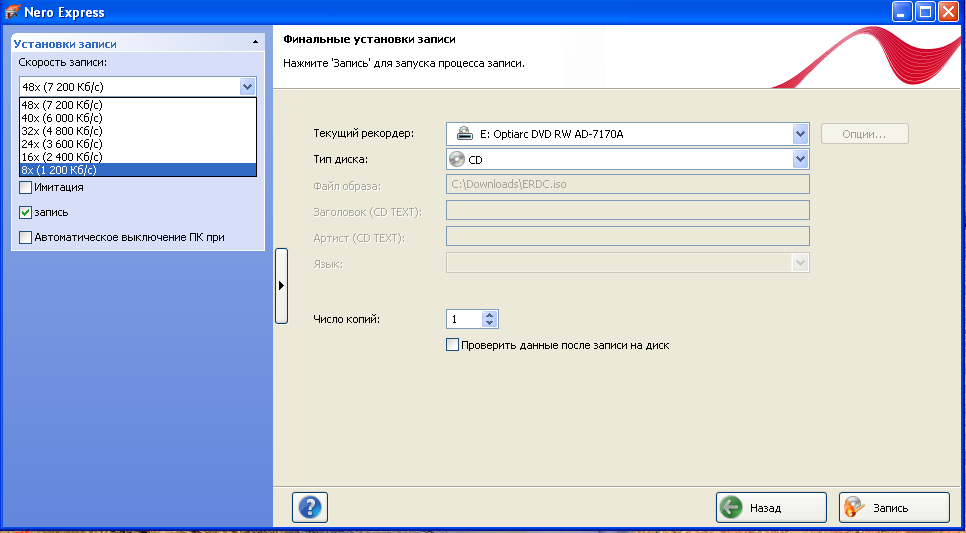Maximize the Nero Express window
966x533 pixels.
tap(925, 12)
